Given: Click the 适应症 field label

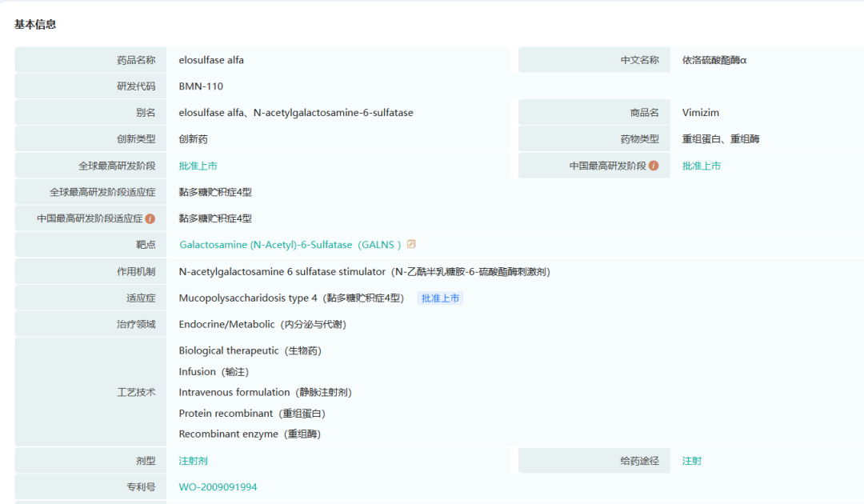Looking at the screenshot, I should pyautogui.click(x=141, y=298).
